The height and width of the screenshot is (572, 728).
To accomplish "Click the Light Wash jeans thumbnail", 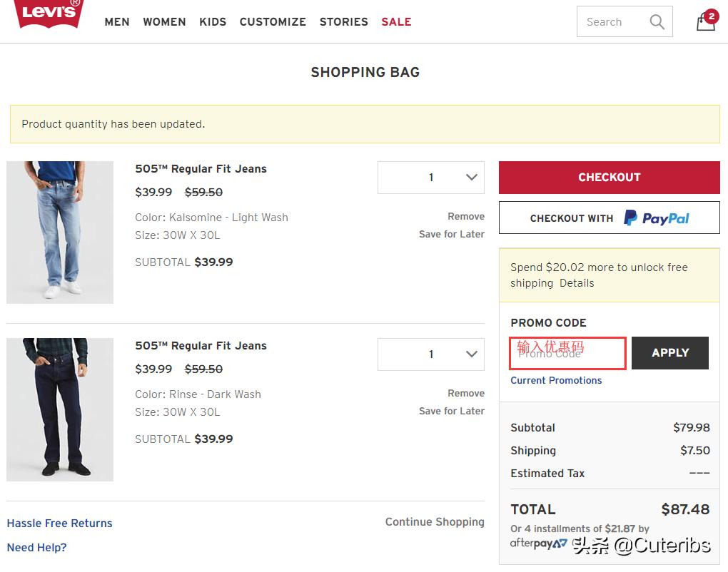I will 60,233.
